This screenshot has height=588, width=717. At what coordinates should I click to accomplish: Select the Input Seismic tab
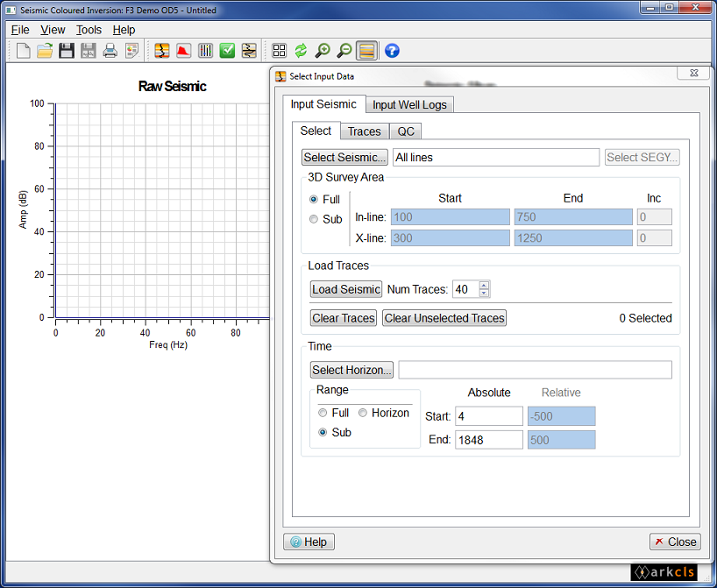(323, 104)
